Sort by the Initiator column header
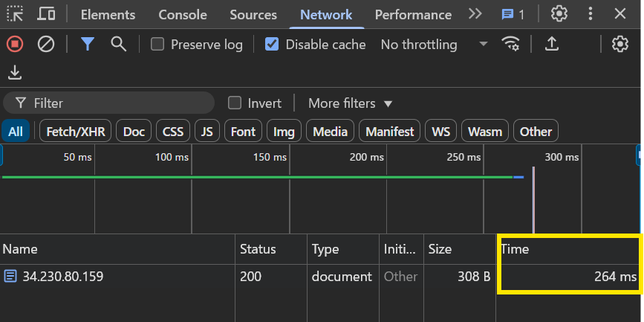This screenshot has height=322, width=644. pos(401,249)
